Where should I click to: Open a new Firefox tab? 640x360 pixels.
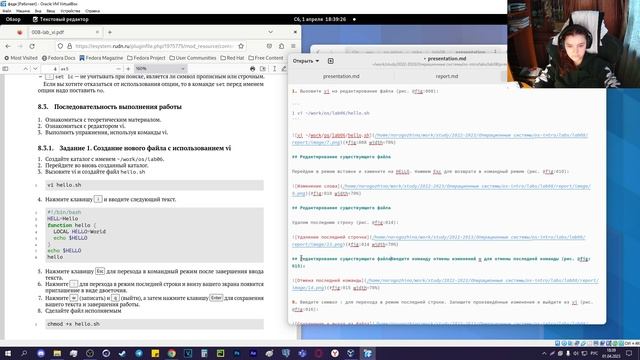coord(109,32)
